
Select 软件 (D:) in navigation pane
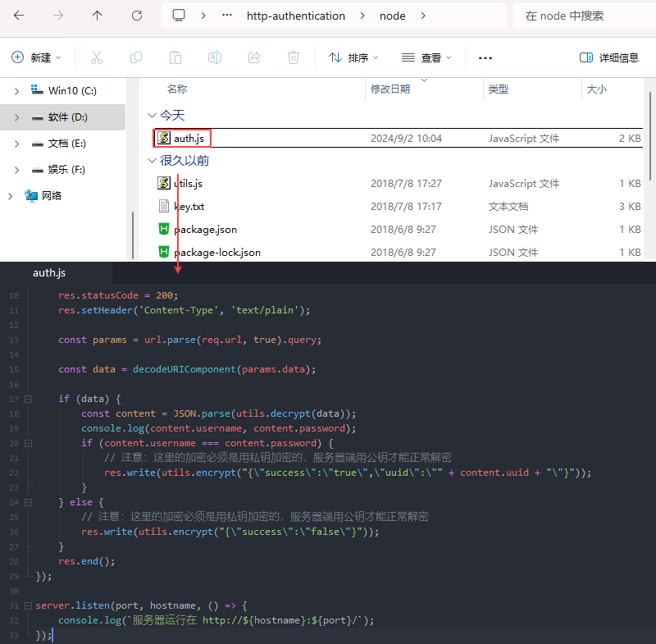pos(63,117)
